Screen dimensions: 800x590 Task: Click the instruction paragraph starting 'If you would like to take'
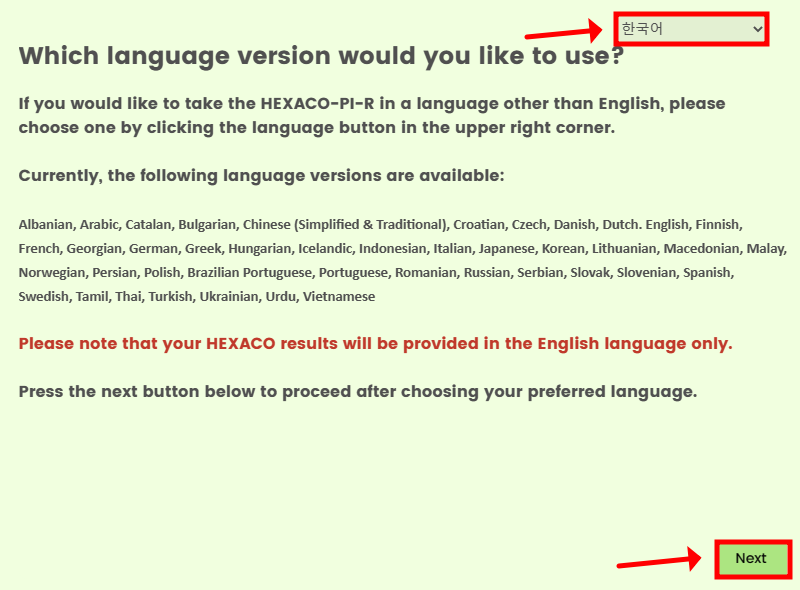coord(372,115)
